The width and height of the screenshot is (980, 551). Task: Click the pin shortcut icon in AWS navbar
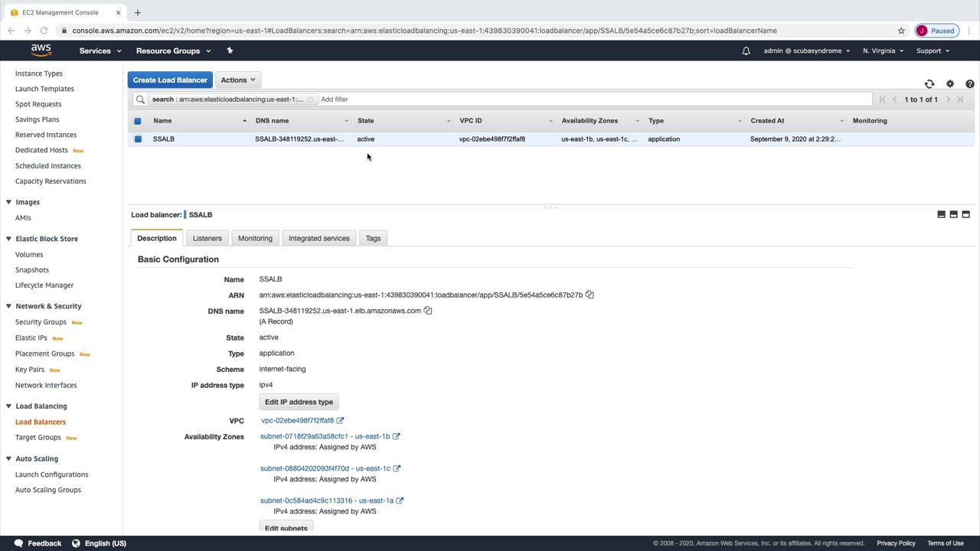(230, 51)
